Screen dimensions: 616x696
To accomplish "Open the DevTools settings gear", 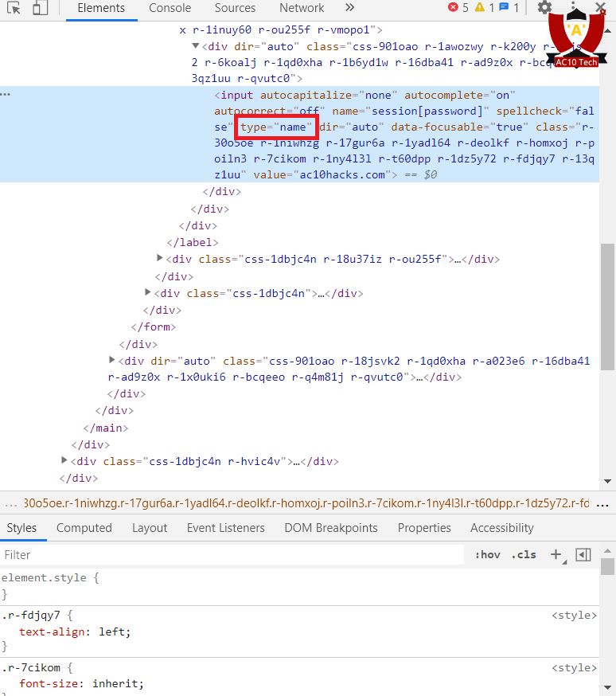I will (544, 7).
